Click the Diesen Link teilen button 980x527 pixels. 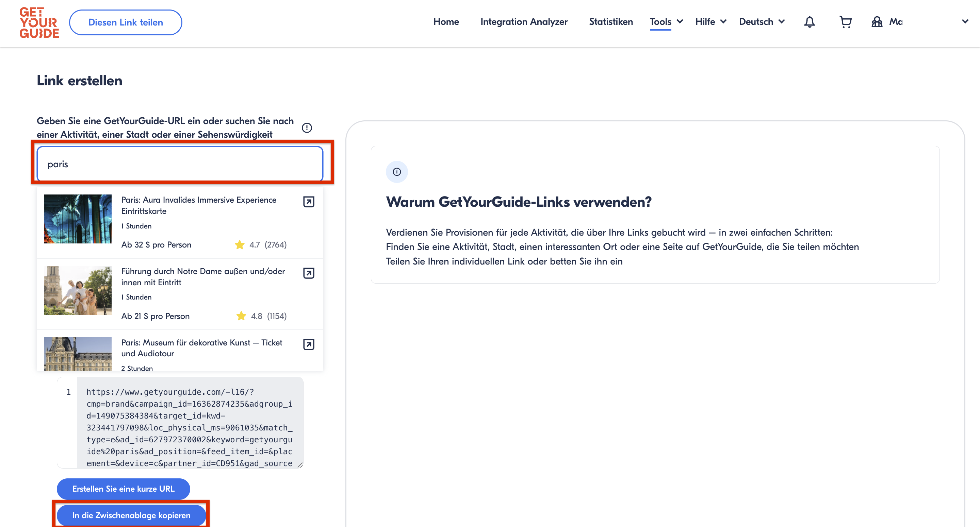pyautogui.click(x=126, y=22)
